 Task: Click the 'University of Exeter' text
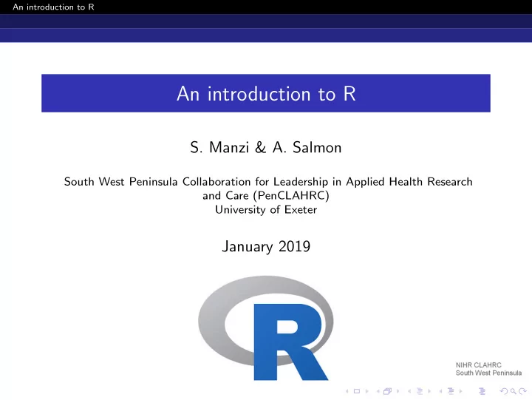[266, 209]
